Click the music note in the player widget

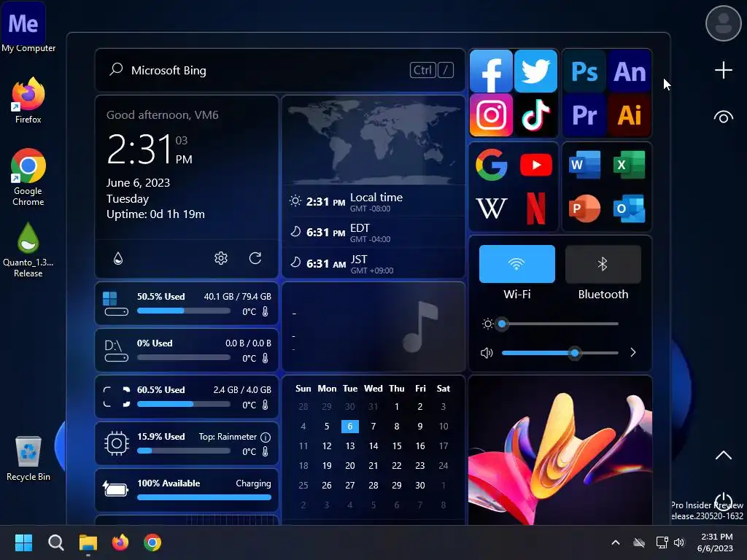(x=420, y=327)
